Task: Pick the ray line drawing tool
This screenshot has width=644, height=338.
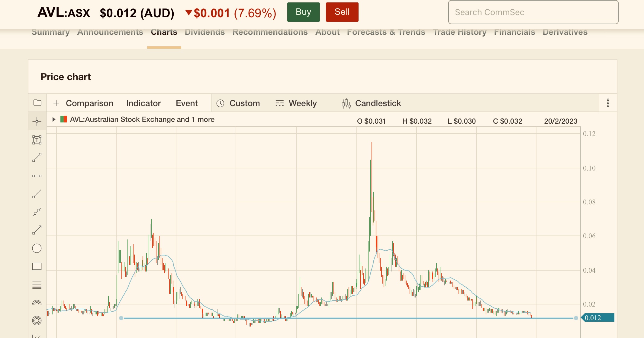Action: (37, 194)
